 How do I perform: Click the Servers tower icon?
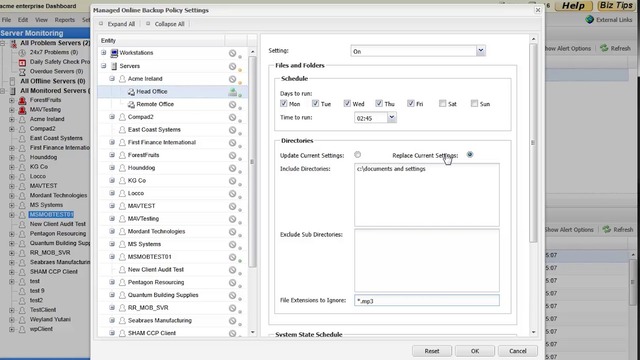click(114, 66)
